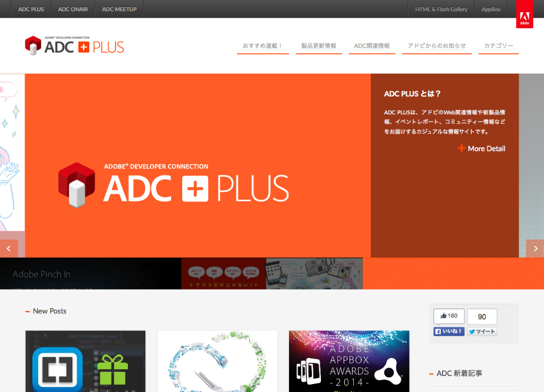The width and height of the screenshot is (544, 392).
Task: Show the previous carousel slide
Action: tap(8, 249)
